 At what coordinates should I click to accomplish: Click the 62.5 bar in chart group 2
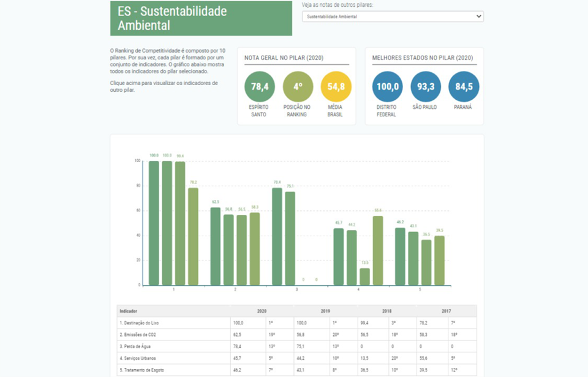[216, 246]
